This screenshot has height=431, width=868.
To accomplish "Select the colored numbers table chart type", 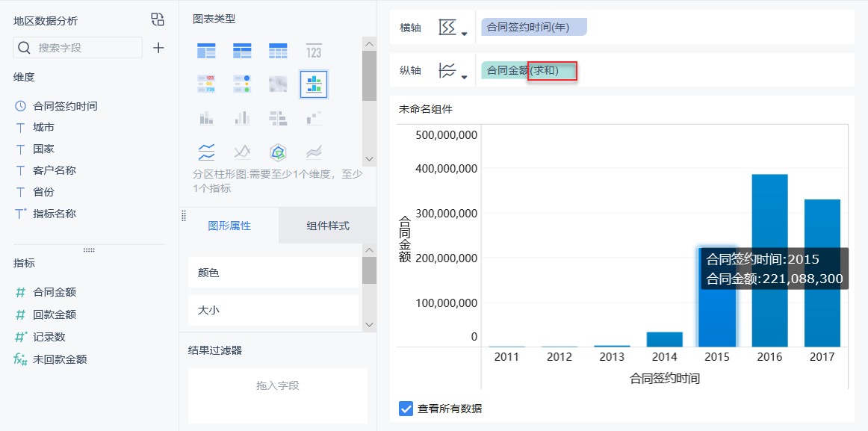I will pyautogui.click(x=206, y=84).
